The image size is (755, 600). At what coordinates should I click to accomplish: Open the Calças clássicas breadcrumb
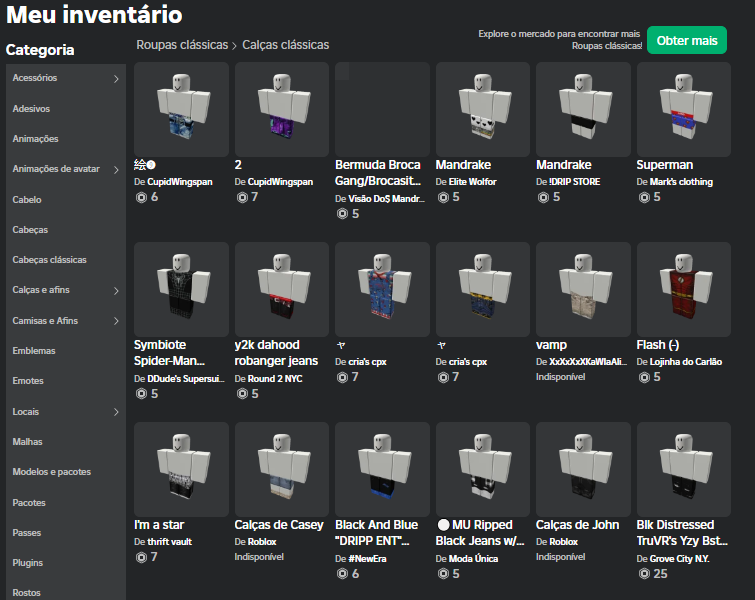(x=286, y=45)
